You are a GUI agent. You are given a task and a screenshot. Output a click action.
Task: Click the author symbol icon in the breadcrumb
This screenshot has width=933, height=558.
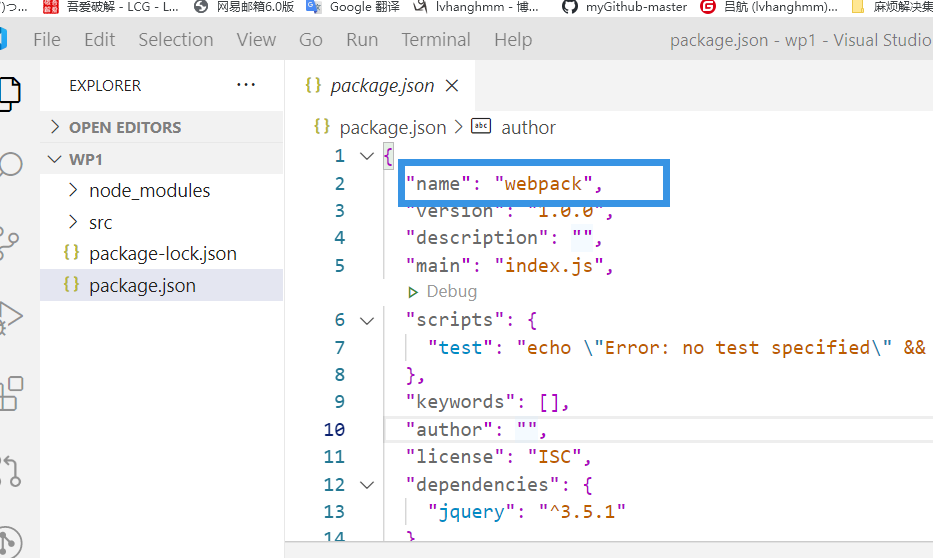point(481,126)
